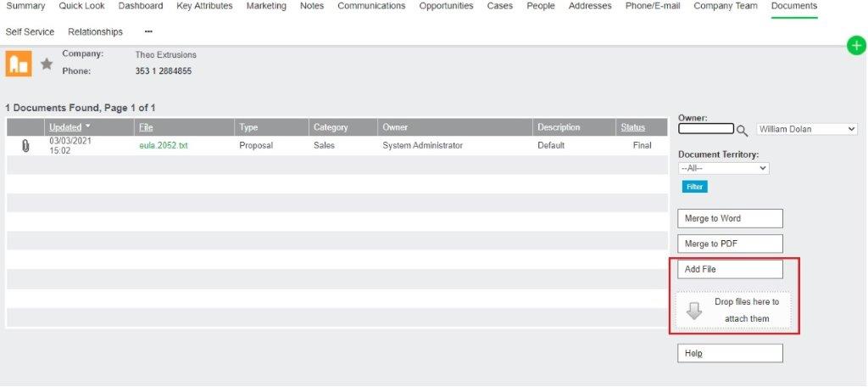Click the Help button
This screenshot has width=868, height=387.
[730, 353]
